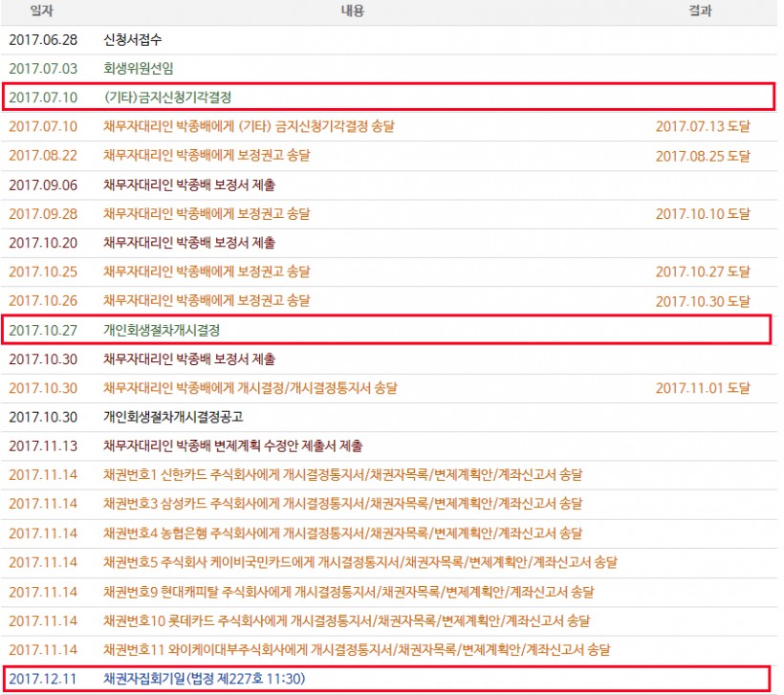
Task: Click the '채권번호10 롯데카드 주식회사' entry
Action: coord(347,621)
